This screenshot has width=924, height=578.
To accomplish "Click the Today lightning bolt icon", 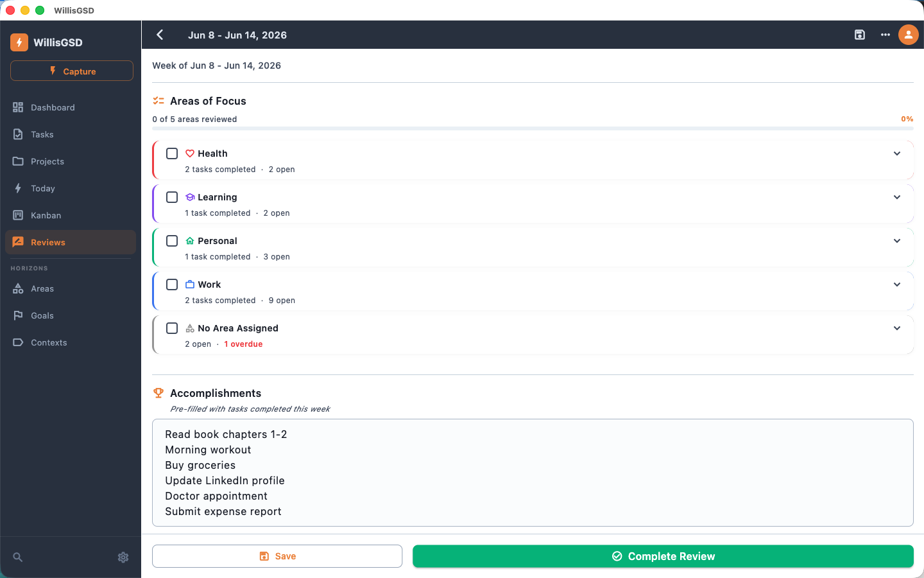I will point(18,188).
